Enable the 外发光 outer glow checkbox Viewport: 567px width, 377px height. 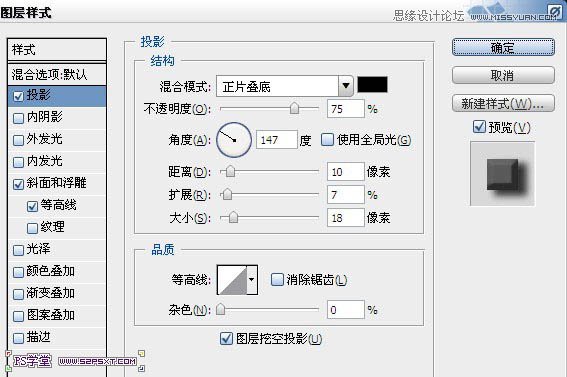pos(18,140)
